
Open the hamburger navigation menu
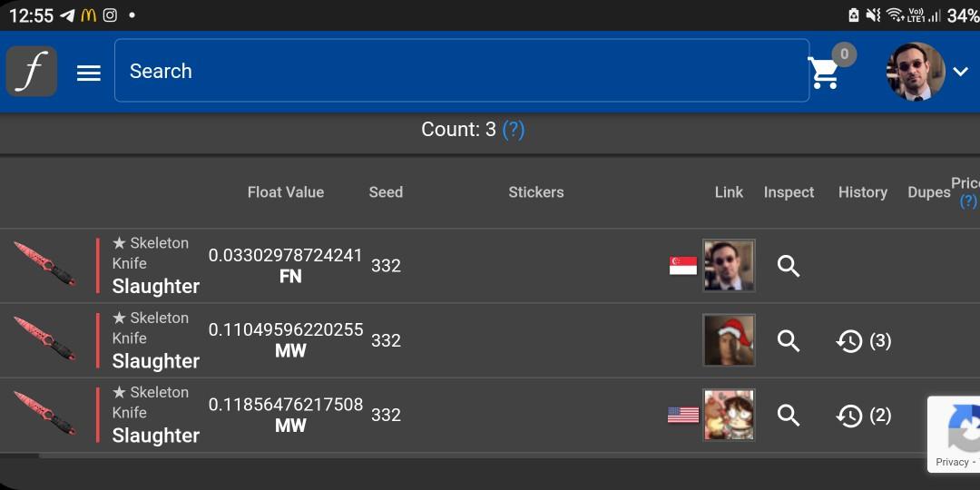89,73
